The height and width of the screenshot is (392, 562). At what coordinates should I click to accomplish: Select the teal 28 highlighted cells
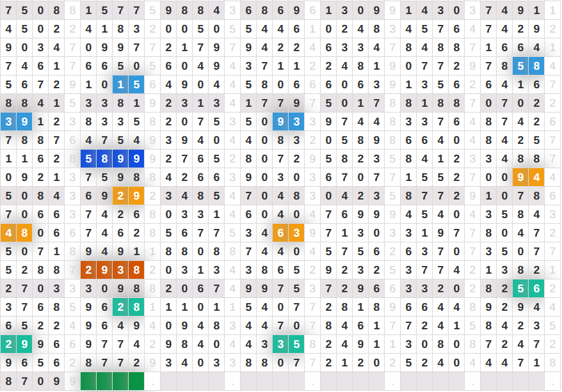tap(128, 307)
